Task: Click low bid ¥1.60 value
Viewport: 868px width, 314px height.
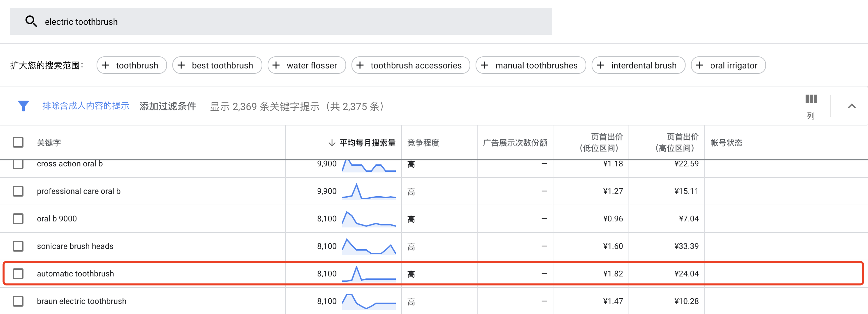Action: point(613,246)
